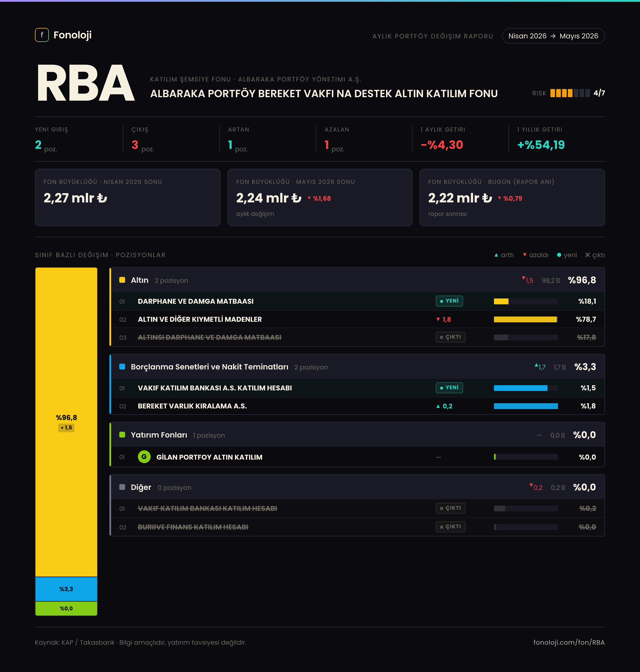
Task: Click the red 1,5 decrease indicator in Altın header
Action: [x=528, y=280]
